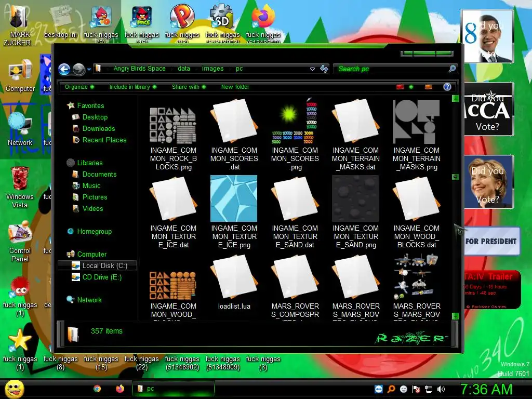Open the Start menu smiley button
The image size is (532, 399).
pyautogui.click(x=14, y=389)
